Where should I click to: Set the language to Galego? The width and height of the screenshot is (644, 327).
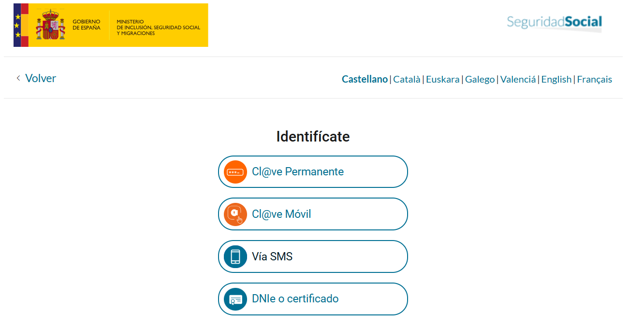pyautogui.click(x=480, y=79)
